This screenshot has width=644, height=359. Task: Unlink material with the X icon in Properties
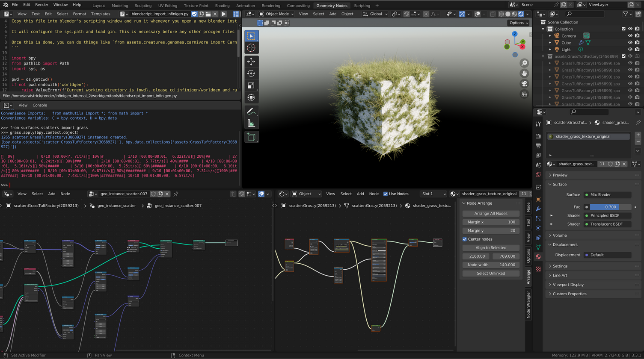click(x=624, y=164)
